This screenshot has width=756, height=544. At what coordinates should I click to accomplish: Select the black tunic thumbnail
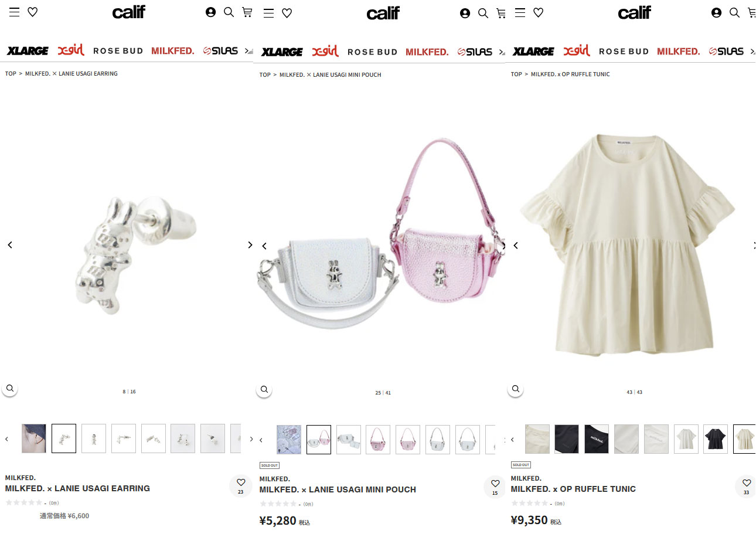tap(716, 439)
